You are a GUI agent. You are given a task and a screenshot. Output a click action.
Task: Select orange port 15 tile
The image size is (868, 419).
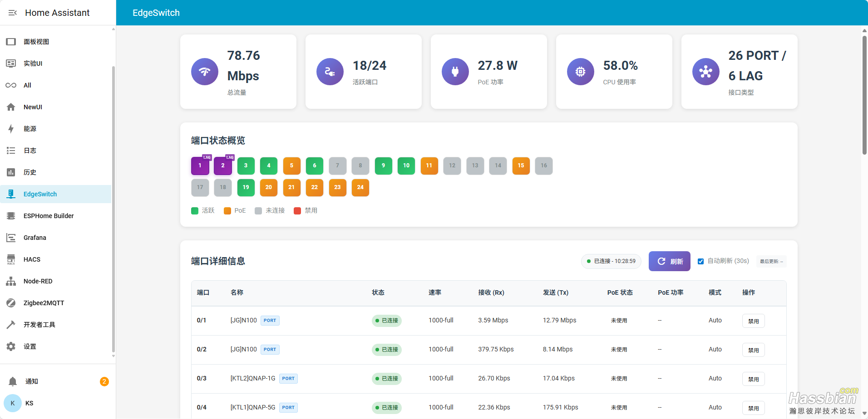click(x=521, y=166)
